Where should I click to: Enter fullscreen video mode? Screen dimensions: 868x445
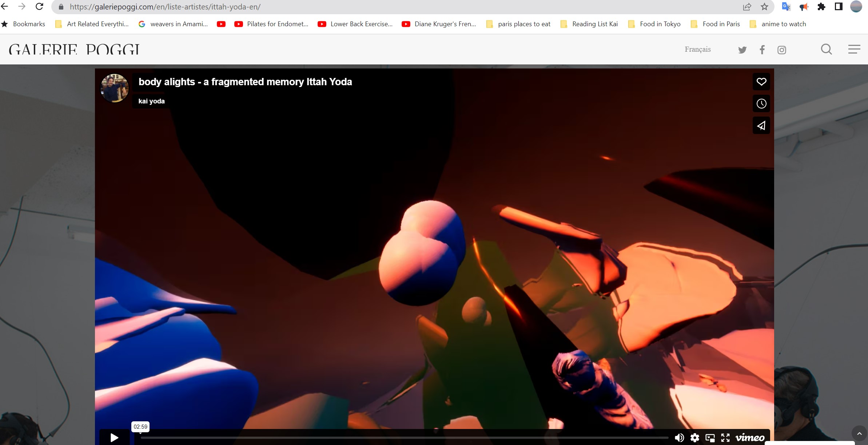[725, 437]
